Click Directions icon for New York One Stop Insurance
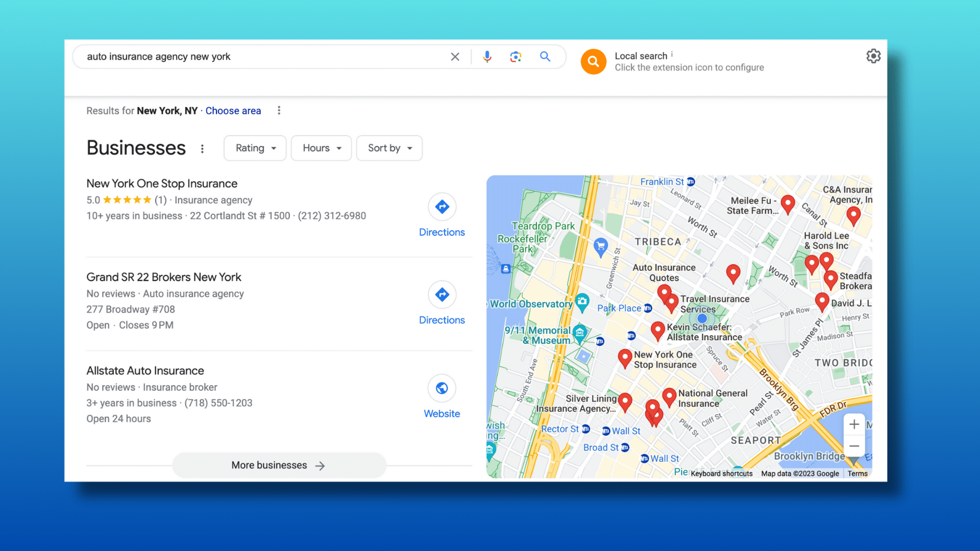This screenshot has height=551, width=980. tap(442, 207)
